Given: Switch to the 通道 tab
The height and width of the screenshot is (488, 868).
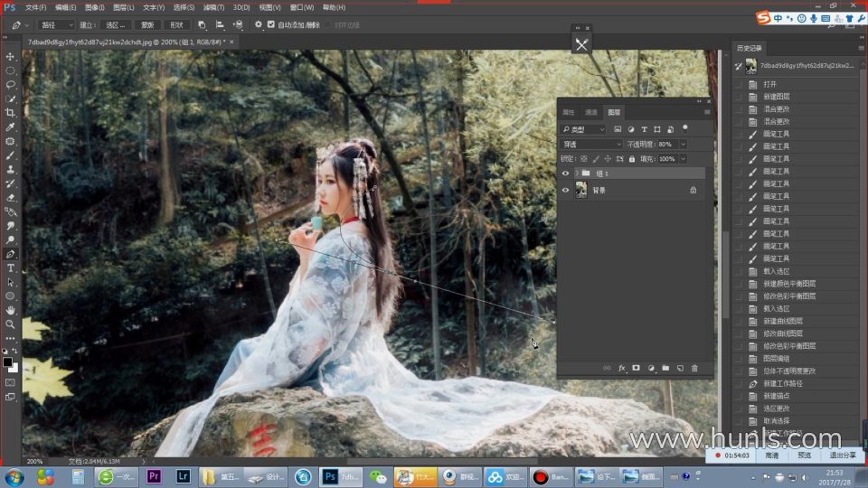Looking at the screenshot, I should click(591, 112).
